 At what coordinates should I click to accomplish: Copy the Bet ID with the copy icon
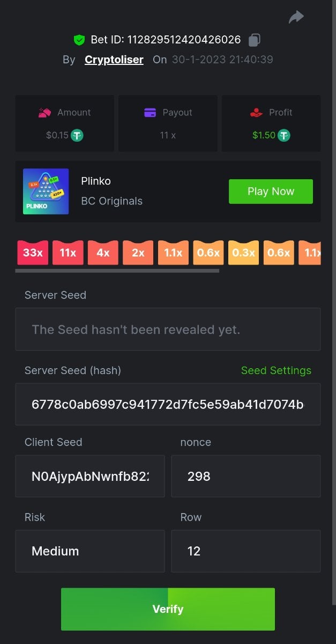[x=255, y=40]
